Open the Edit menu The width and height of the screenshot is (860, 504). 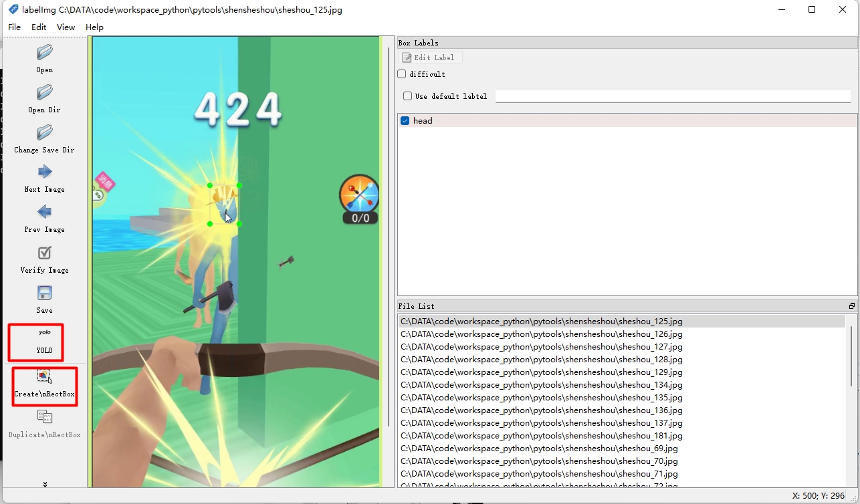pyautogui.click(x=39, y=27)
